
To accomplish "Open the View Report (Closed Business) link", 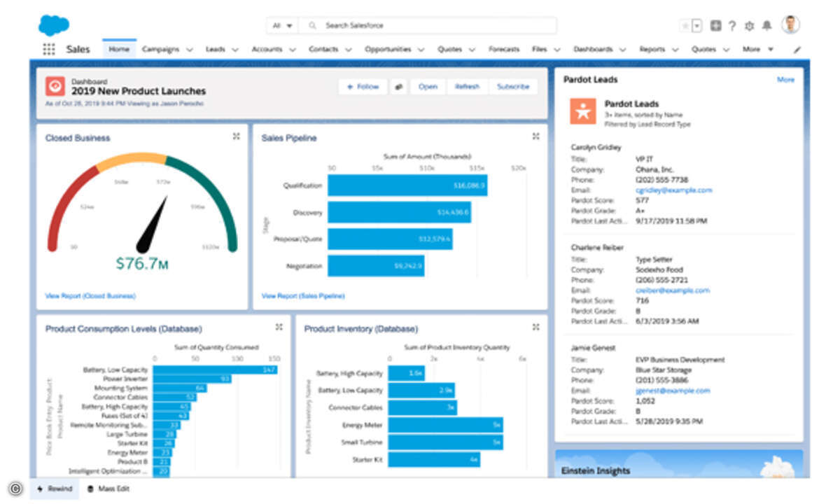I will (x=90, y=296).
